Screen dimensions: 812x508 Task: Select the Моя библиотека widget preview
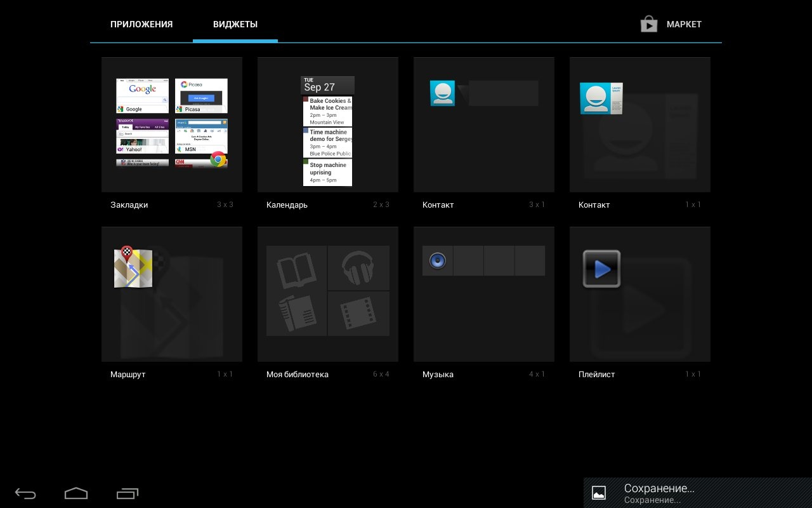(327, 291)
